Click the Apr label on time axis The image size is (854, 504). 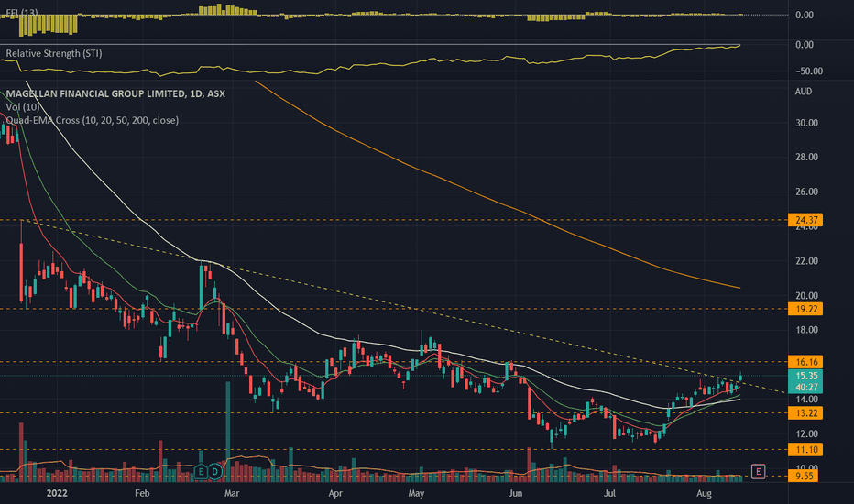click(x=335, y=493)
